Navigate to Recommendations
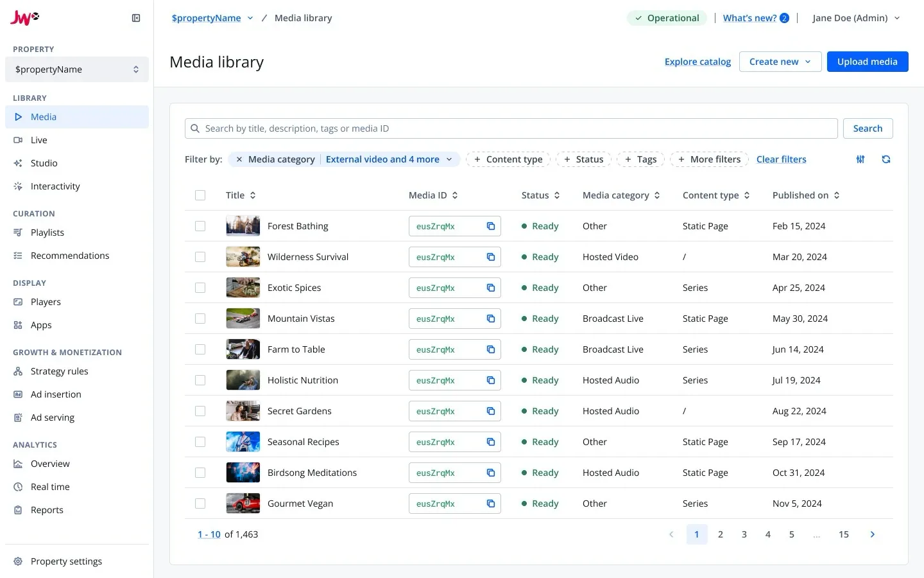Screen dimensions: 924x578 pyautogui.click(x=77, y=256)
